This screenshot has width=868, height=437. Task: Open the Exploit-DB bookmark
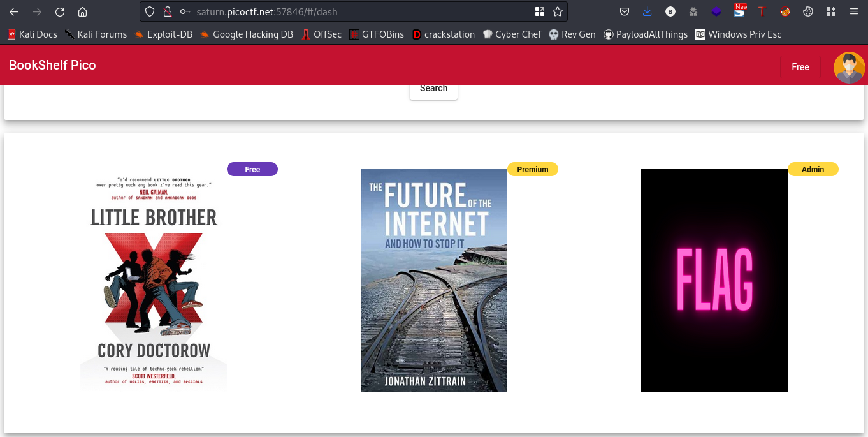coord(163,34)
